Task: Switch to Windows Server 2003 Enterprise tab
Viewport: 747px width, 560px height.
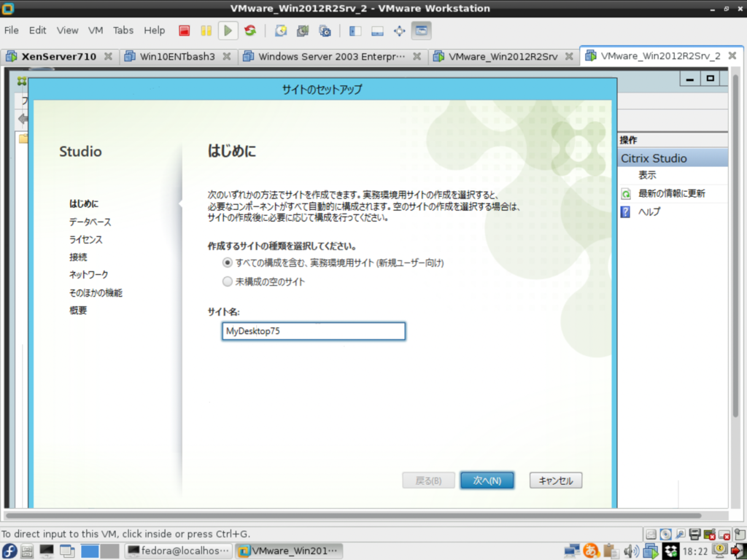Action: [x=332, y=57]
